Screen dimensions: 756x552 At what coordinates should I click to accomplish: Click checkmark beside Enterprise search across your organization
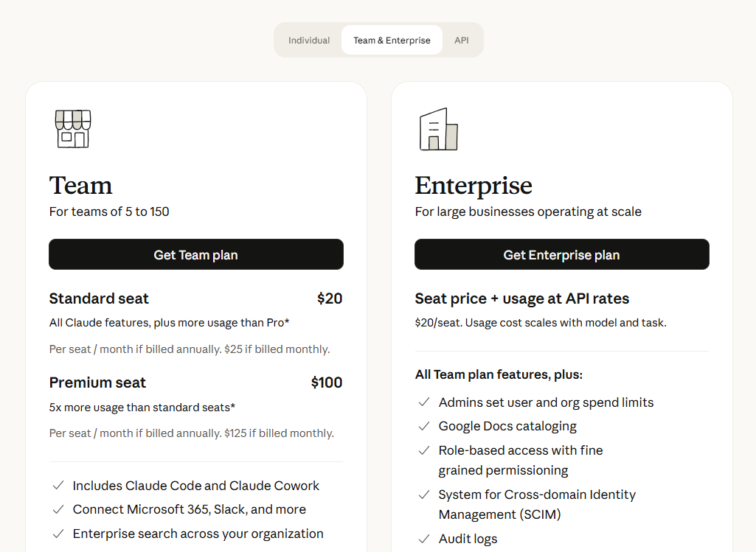pos(58,534)
